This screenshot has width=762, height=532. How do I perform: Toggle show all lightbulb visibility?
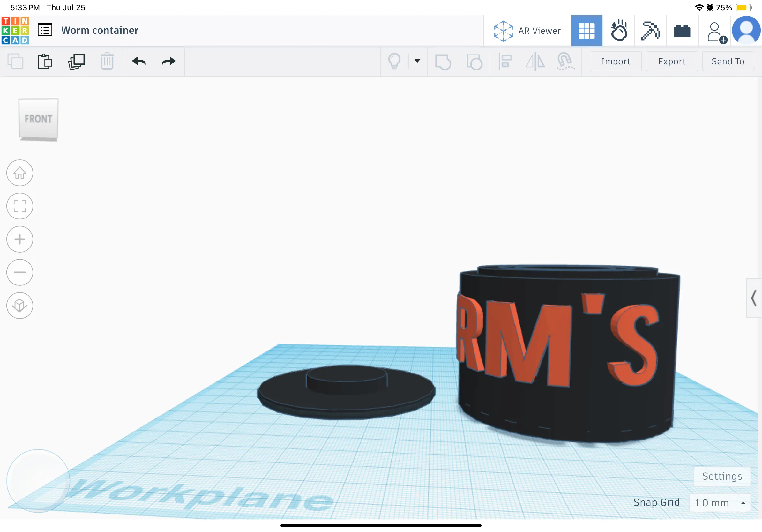(394, 61)
